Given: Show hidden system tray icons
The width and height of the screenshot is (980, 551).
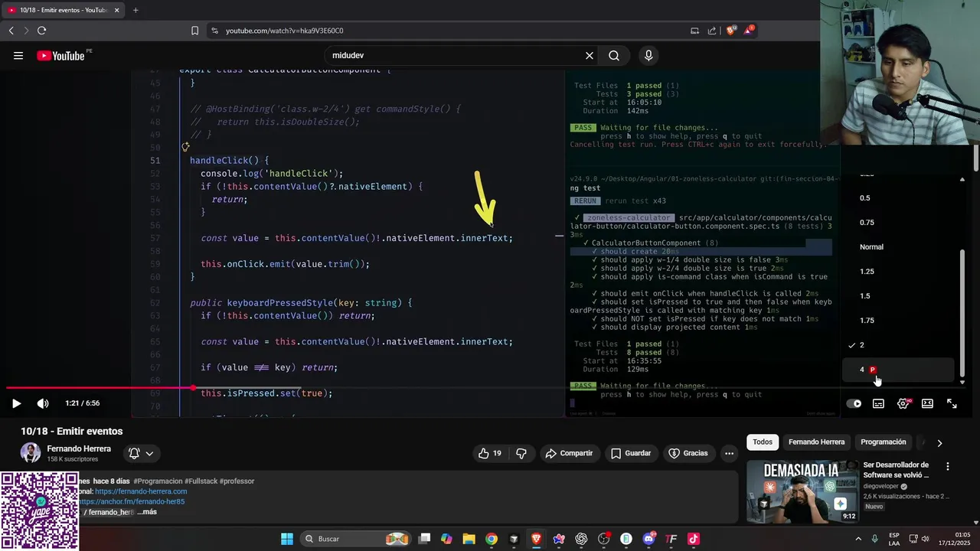Looking at the screenshot, I should 857,539.
